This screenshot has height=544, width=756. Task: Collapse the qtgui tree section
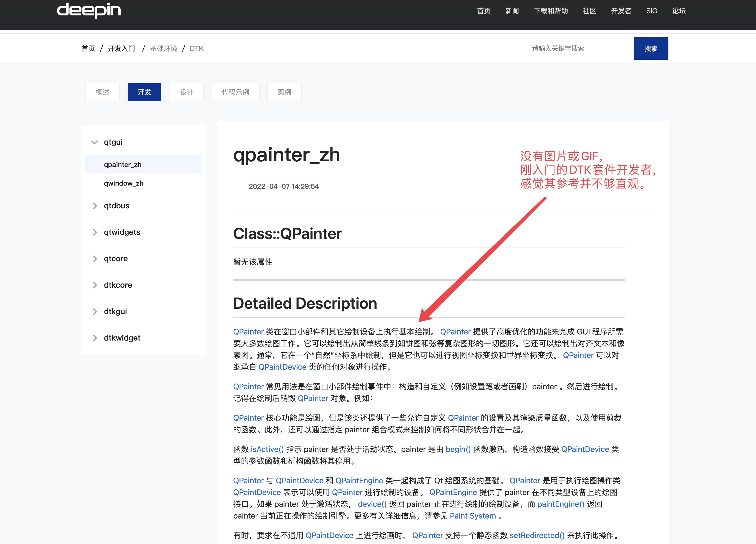[x=94, y=142]
